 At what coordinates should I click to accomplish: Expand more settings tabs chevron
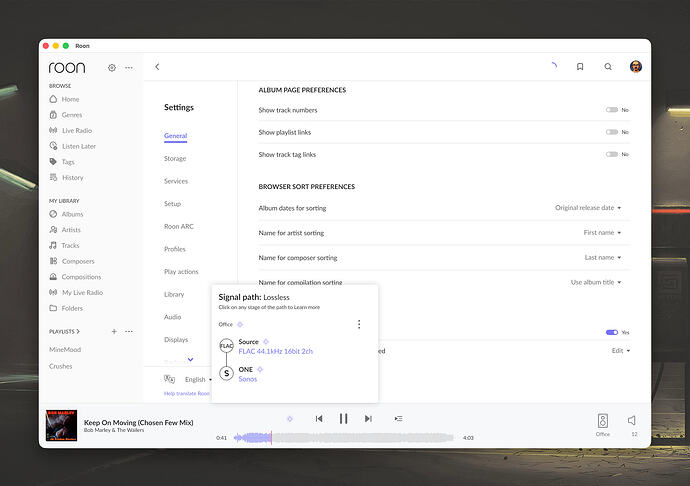point(190,359)
